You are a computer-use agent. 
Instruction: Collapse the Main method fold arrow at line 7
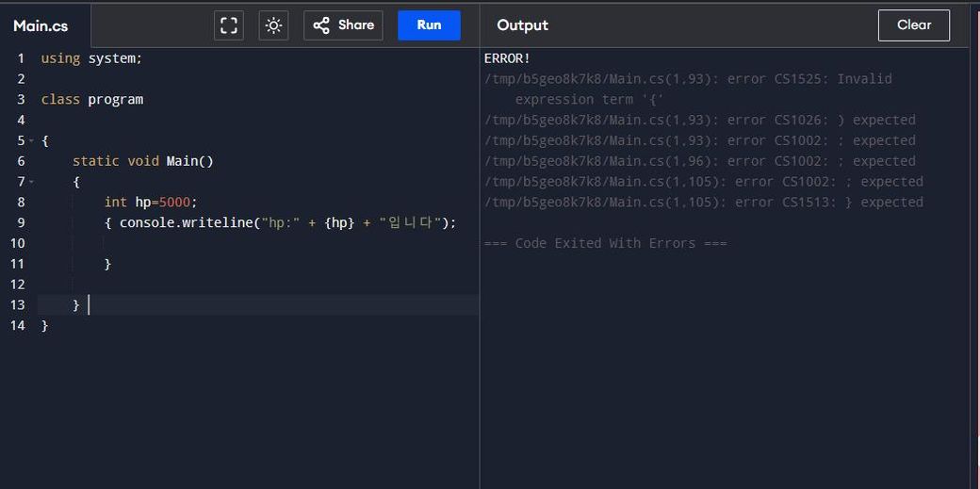tap(31, 182)
